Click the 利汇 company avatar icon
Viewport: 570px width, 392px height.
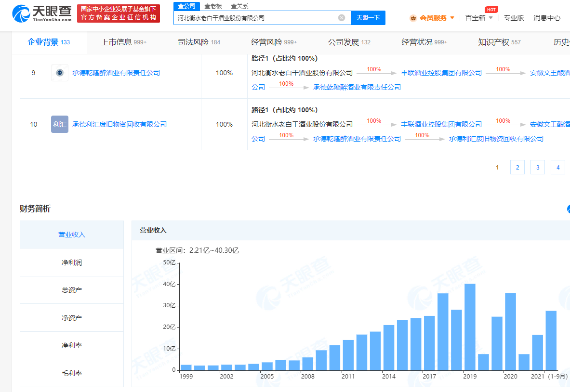(x=60, y=124)
